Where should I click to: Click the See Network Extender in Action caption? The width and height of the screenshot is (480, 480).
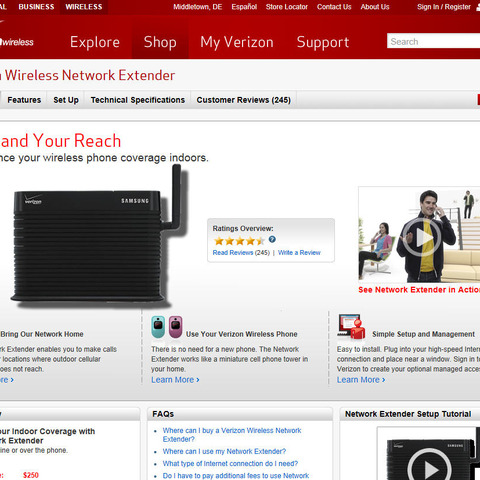419,290
